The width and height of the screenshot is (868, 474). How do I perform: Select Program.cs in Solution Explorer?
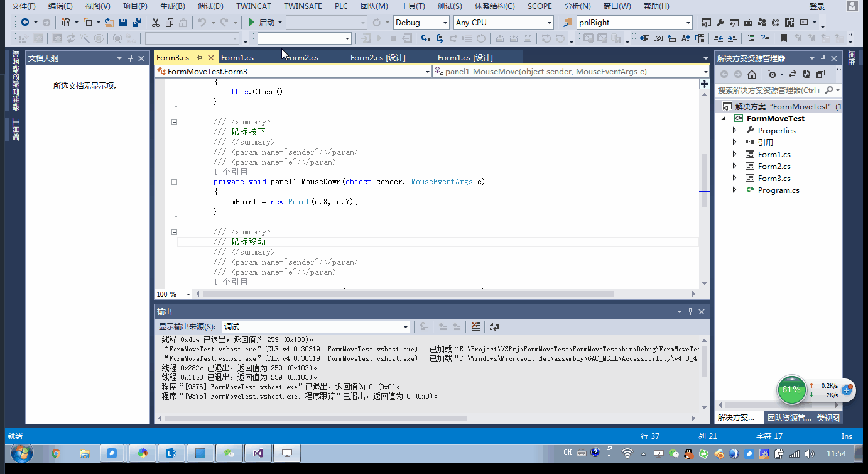coord(778,190)
